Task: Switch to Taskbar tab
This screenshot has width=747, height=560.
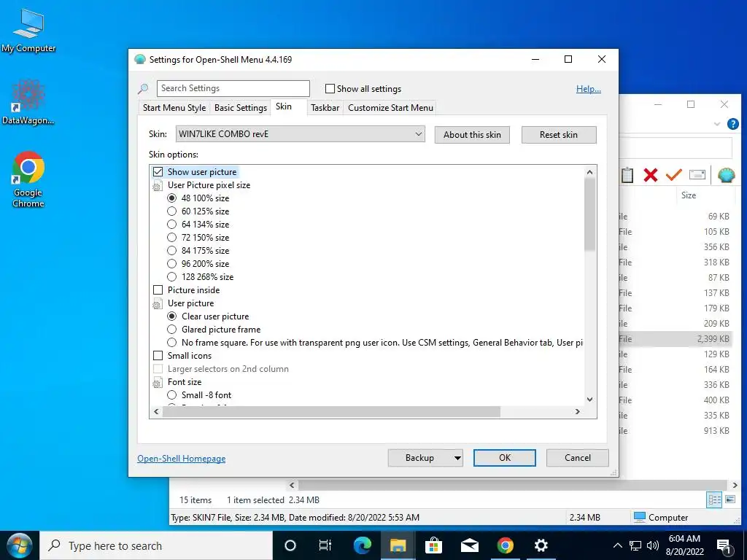Action: (325, 108)
